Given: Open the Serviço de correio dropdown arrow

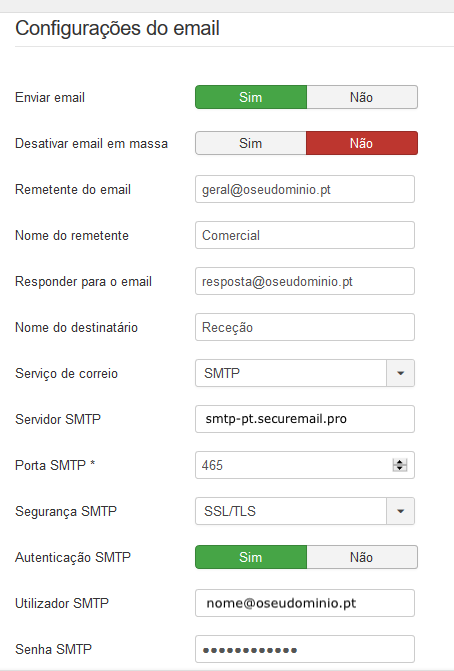Looking at the screenshot, I should pyautogui.click(x=401, y=373).
